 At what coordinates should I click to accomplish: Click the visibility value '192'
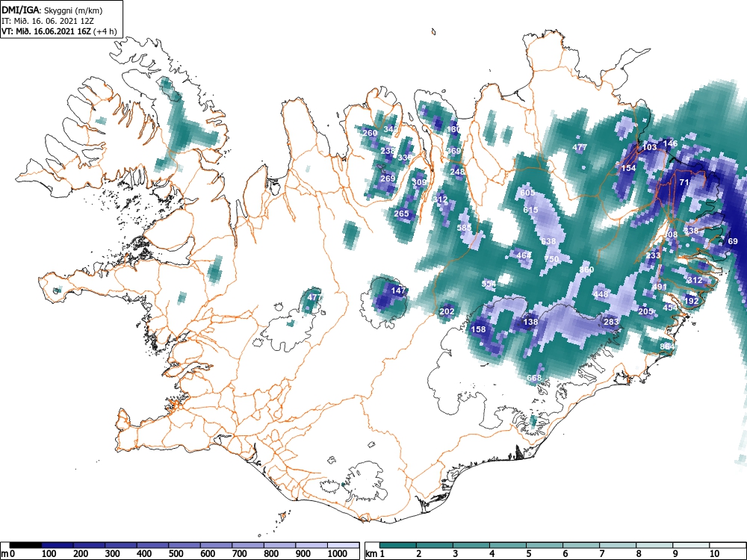[691, 301]
